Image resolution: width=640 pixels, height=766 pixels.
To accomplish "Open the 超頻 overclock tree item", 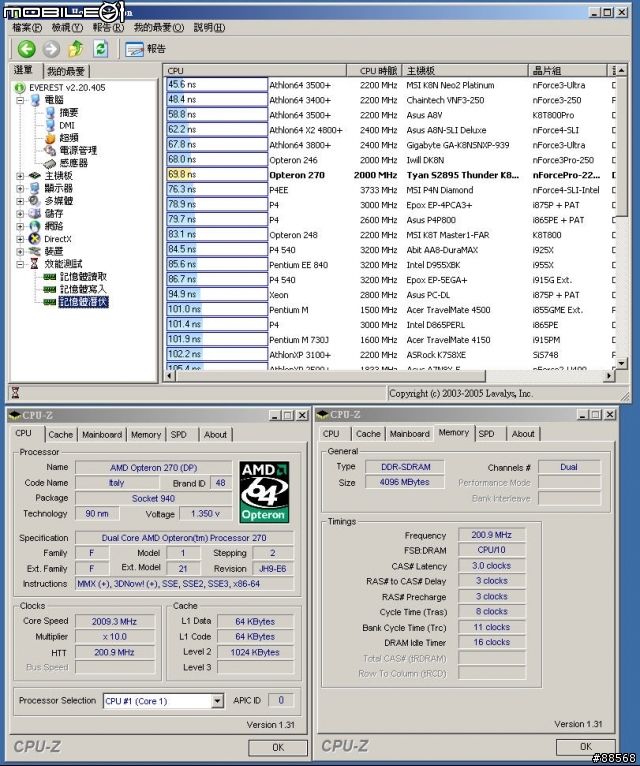I will 69,138.
